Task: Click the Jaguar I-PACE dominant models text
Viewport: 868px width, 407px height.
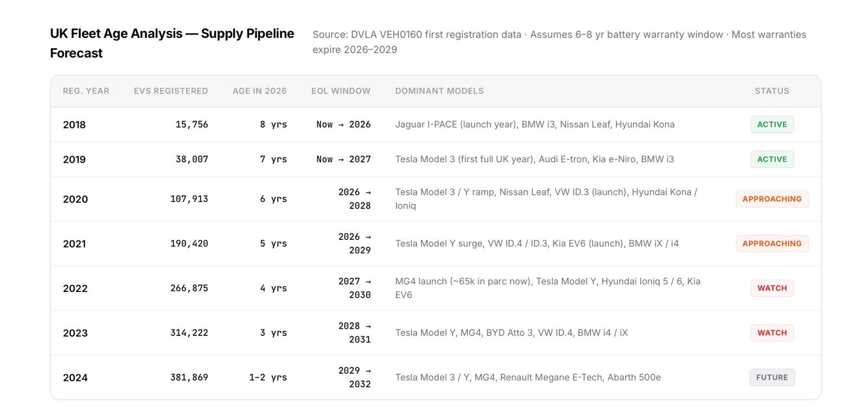Action: (534, 124)
